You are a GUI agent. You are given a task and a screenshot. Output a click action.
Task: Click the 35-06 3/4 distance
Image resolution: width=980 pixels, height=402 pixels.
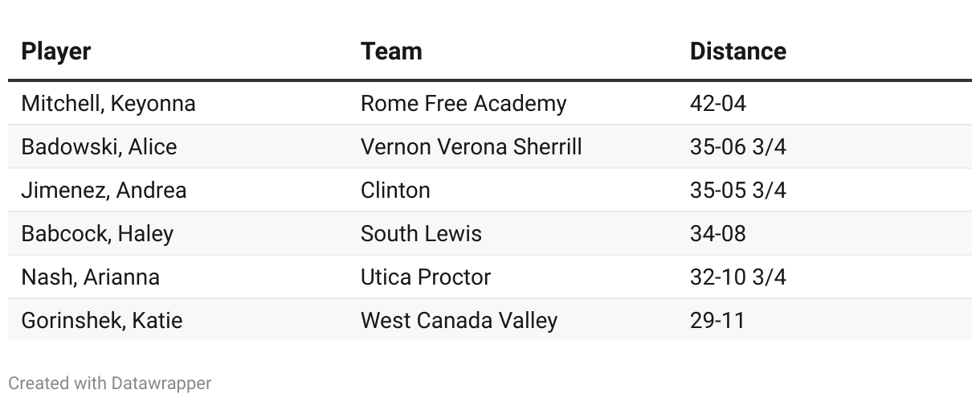[737, 147]
